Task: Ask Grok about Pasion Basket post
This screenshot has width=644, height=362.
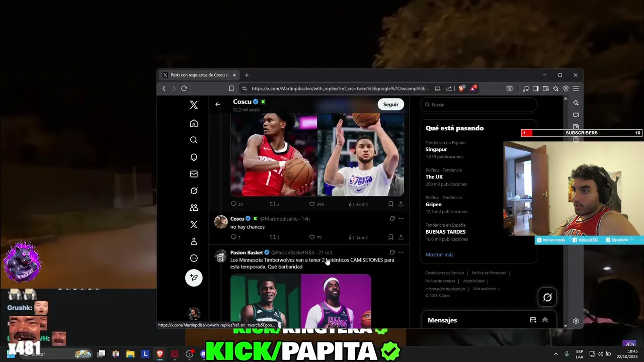Action: click(392, 252)
